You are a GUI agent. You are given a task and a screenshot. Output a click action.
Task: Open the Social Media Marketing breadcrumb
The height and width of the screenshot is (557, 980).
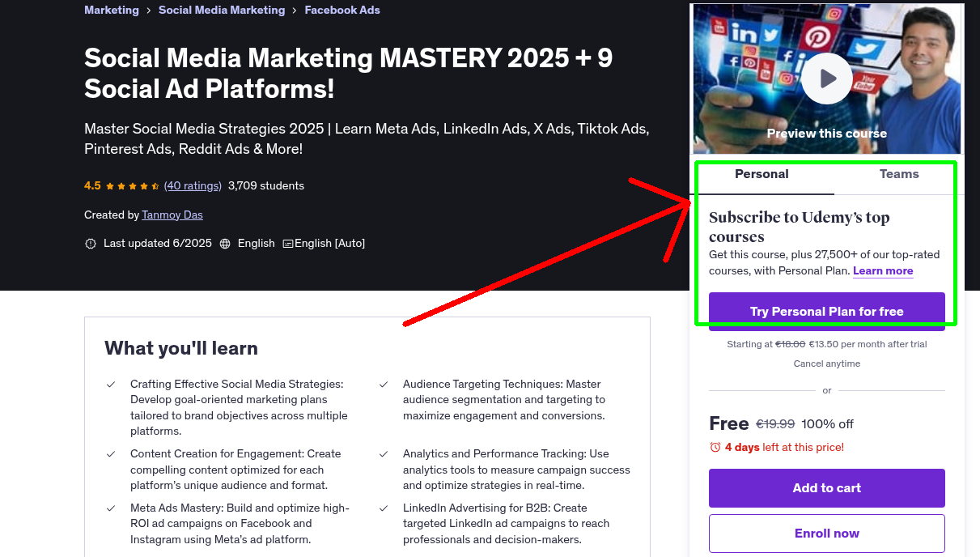(x=222, y=10)
